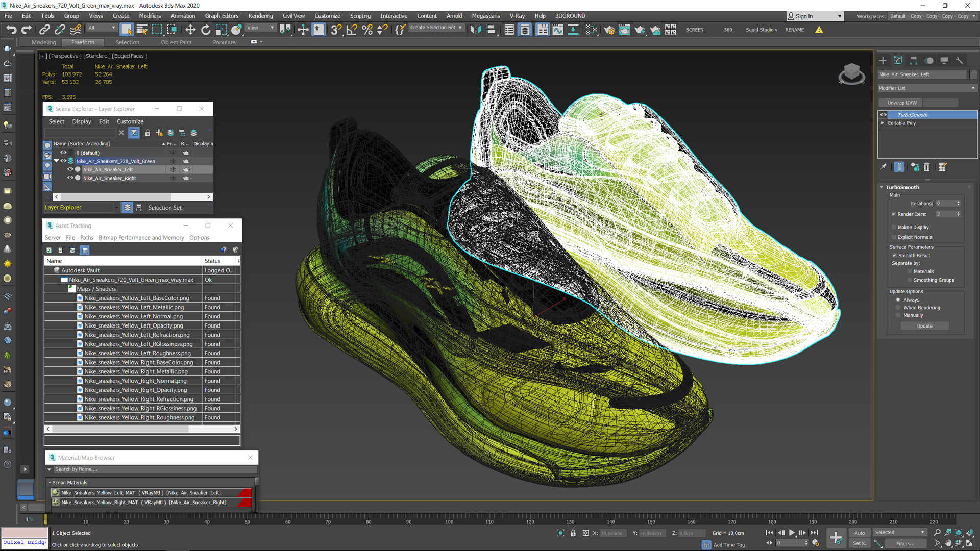This screenshot has width=980, height=551.
Task: Open the Modifier List dropdown
Action: [927, 88]
